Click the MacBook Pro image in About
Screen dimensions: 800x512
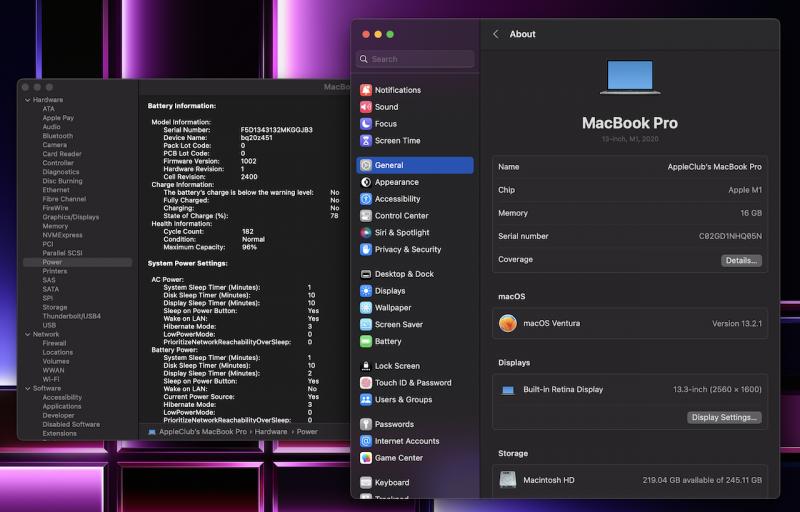coord(630,78)
